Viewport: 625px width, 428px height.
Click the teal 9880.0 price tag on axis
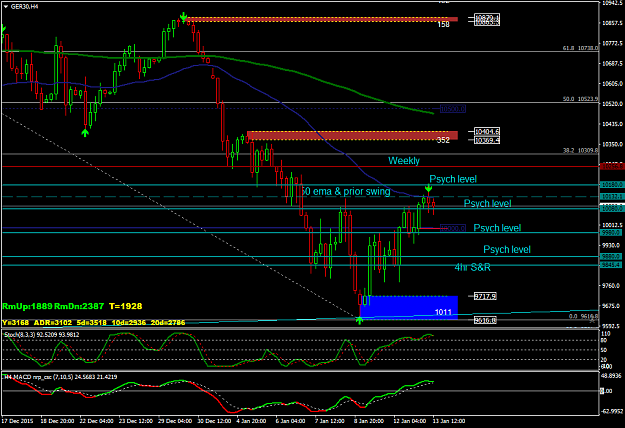(611, 256)
